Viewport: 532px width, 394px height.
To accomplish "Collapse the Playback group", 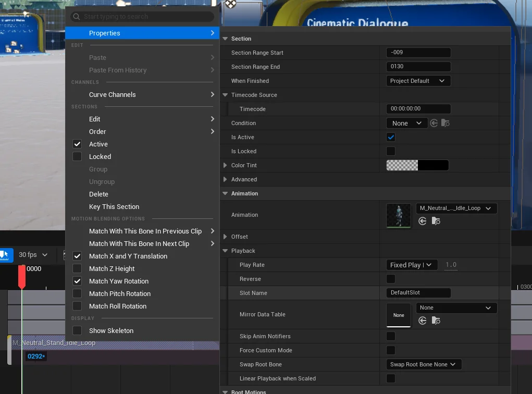I will pos(225,251).
